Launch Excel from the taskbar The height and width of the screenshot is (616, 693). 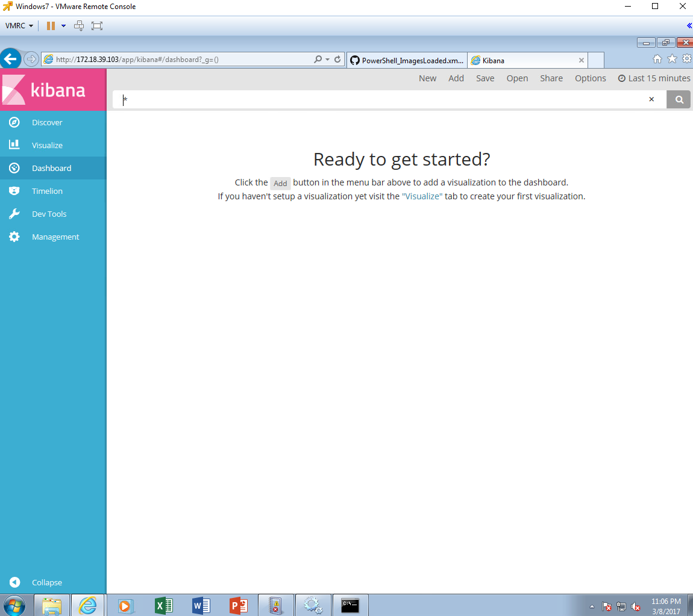(164, 605)
